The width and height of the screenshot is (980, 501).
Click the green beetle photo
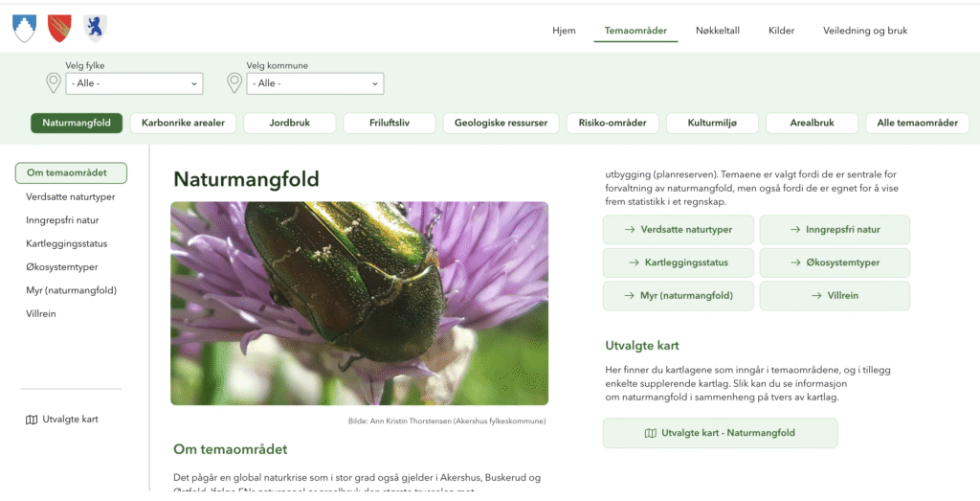[x=359, y=303]
